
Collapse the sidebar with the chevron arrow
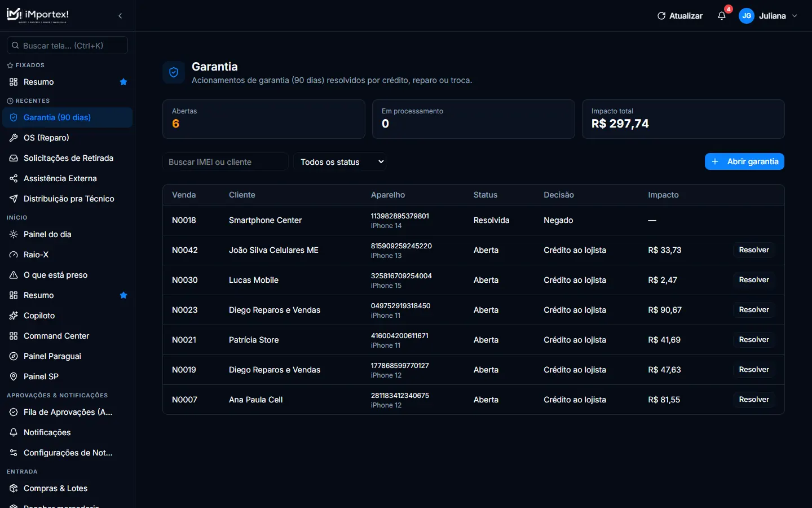[x=120, y=16]
